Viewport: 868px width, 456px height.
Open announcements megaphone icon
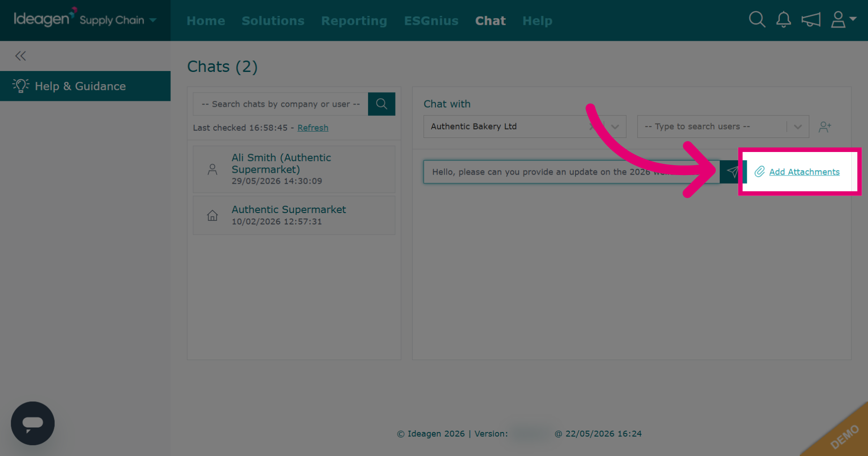tap(811, 20)
